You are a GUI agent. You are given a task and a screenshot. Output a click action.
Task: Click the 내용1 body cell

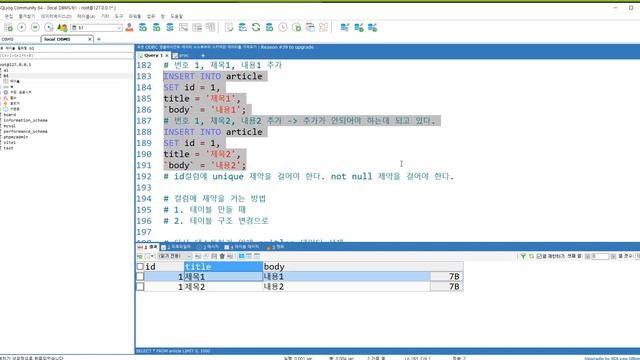click(x=346, y=277)
